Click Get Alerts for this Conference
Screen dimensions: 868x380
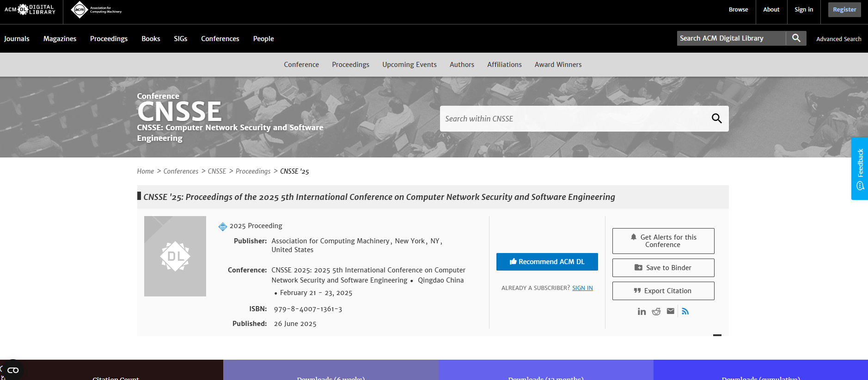(663, 241)
